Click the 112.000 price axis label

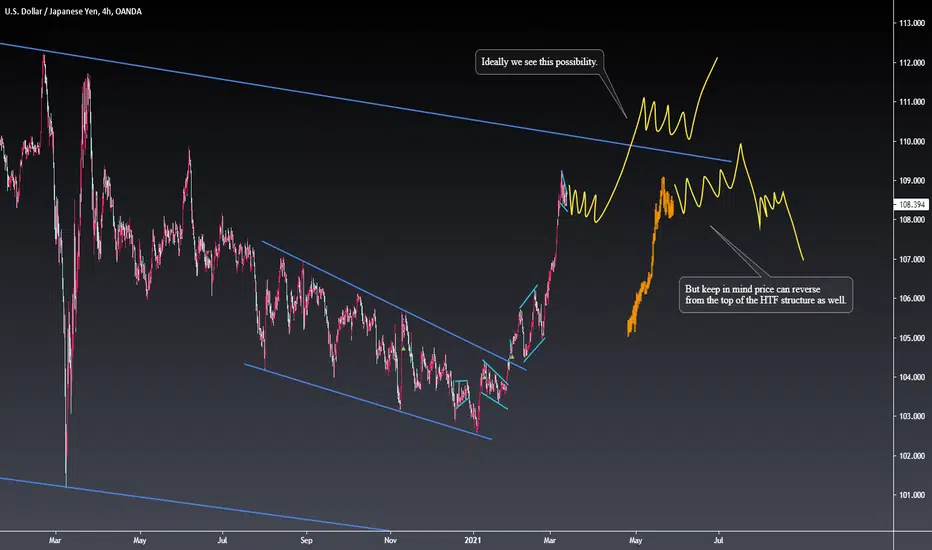[x=912, y=62]
